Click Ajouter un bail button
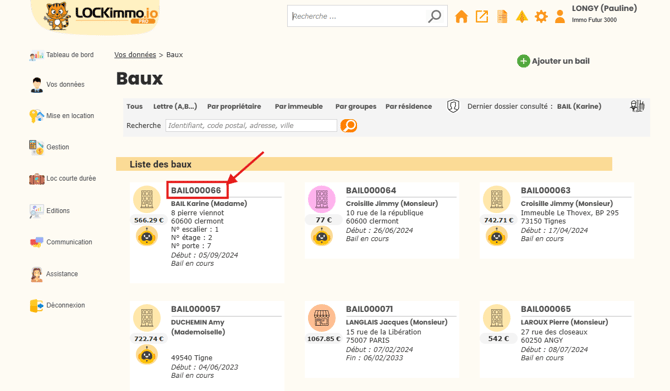The image size is (670, 391). coord(553,61)
